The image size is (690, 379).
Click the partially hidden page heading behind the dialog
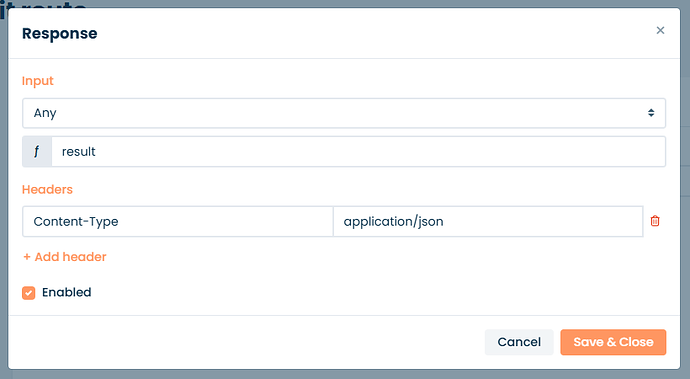coord(43,4)
